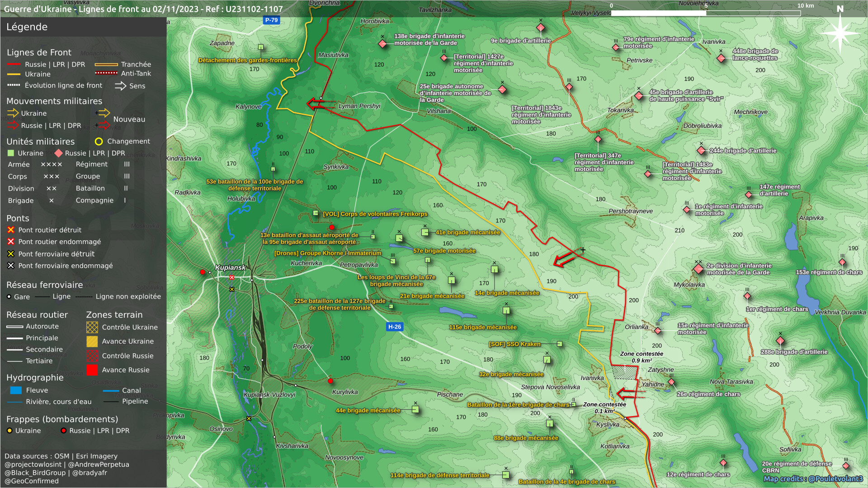This screenshot has height=488, width=868.
Task: Click the Légende panel heading
Action: 27,27
